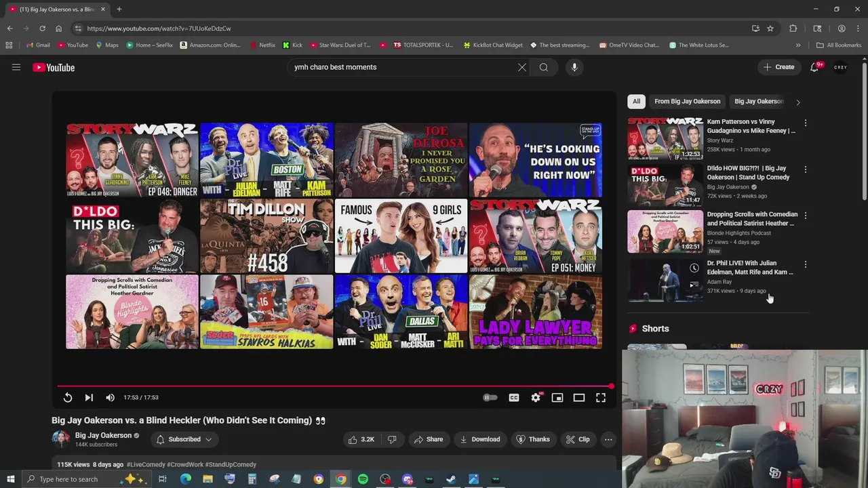The width and height of the screenshot is (868, 488).
Task: Open the Gmail bookmark
Action: (37, 45)
